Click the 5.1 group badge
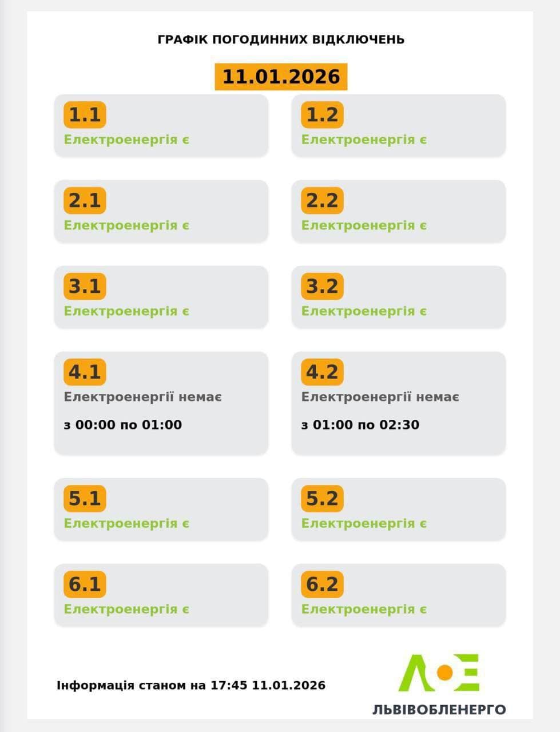 point(85,499)
